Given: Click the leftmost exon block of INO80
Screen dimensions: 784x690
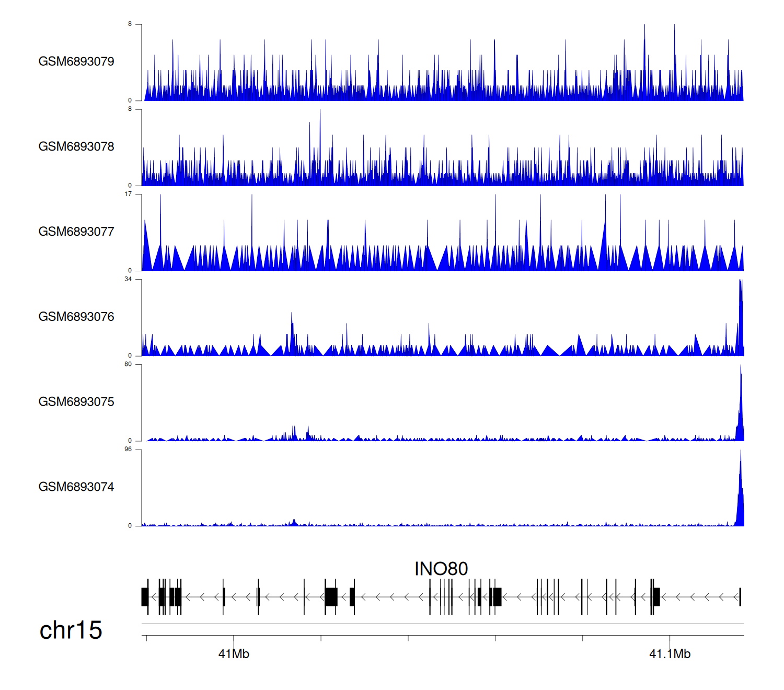Looking at the screenshot, I should pyautogui.click(x=145, y=597).
